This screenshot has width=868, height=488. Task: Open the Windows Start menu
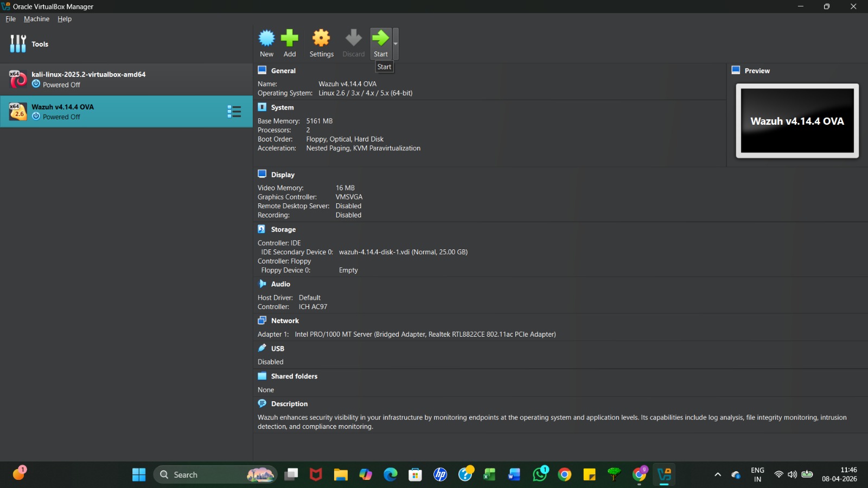(x=139, y=475)
